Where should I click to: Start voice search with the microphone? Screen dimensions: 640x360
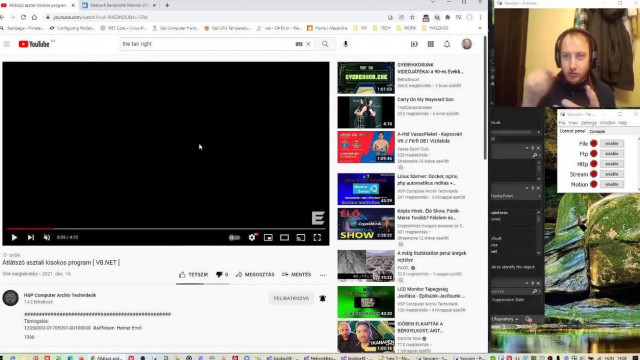point(345,44)
